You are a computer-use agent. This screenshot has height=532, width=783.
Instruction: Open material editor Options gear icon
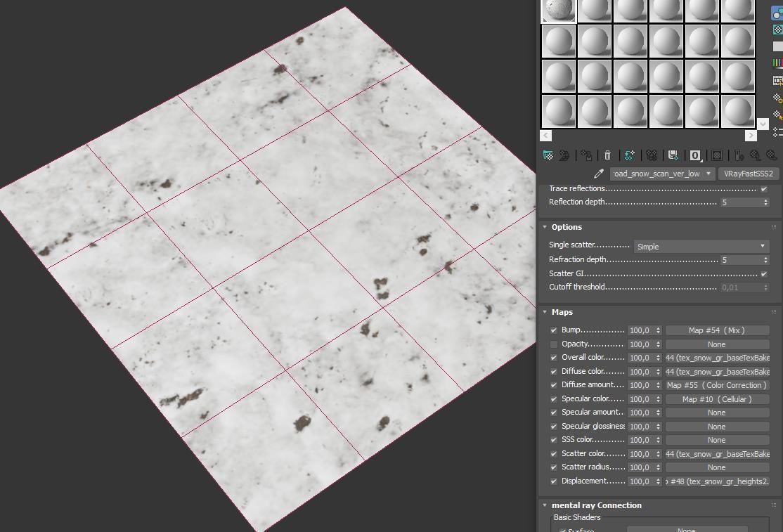[x=777, y=98]
